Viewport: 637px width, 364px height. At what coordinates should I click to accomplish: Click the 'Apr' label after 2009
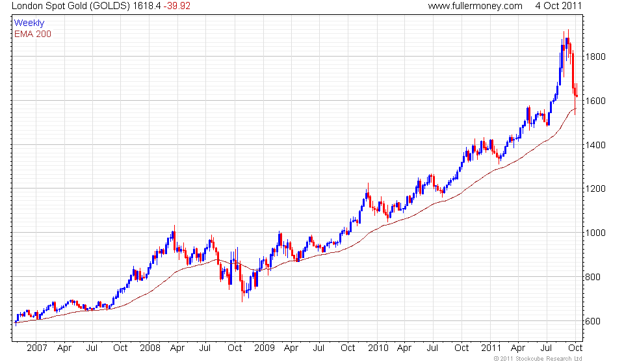291,348
